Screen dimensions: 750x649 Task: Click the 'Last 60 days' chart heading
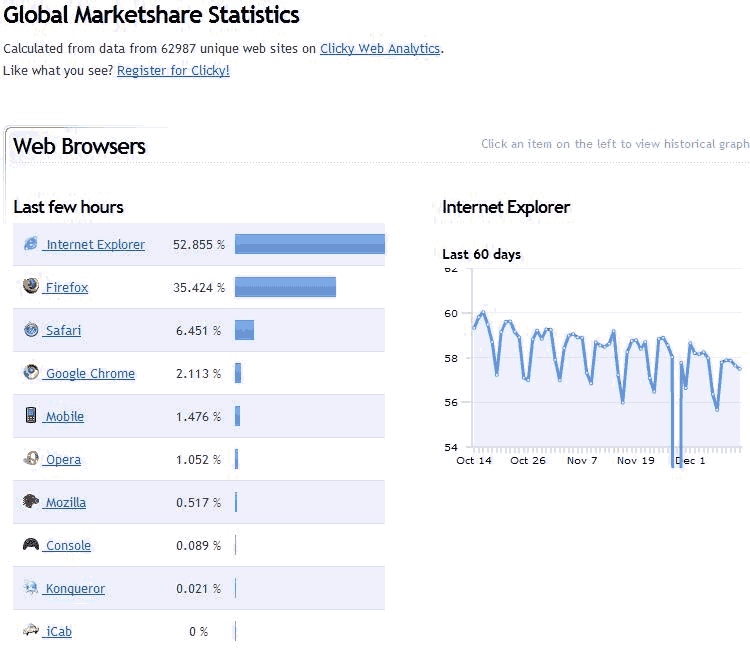tap(482, 254)
